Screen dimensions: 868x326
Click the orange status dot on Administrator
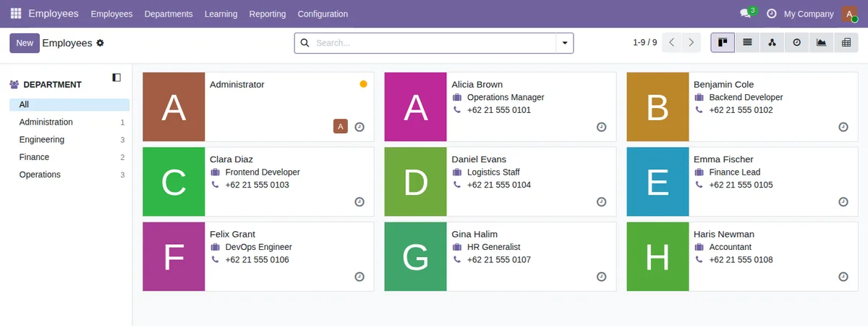coord(363,84)
